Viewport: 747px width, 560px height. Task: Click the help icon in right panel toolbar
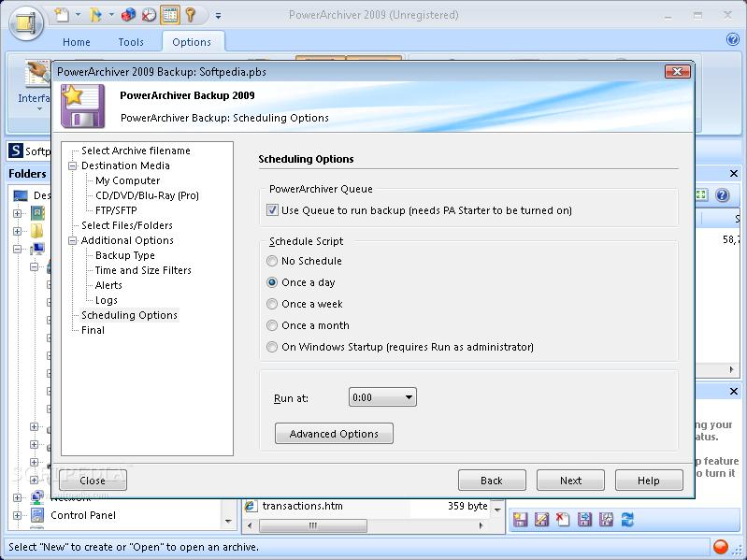click(x=723, y=194)
